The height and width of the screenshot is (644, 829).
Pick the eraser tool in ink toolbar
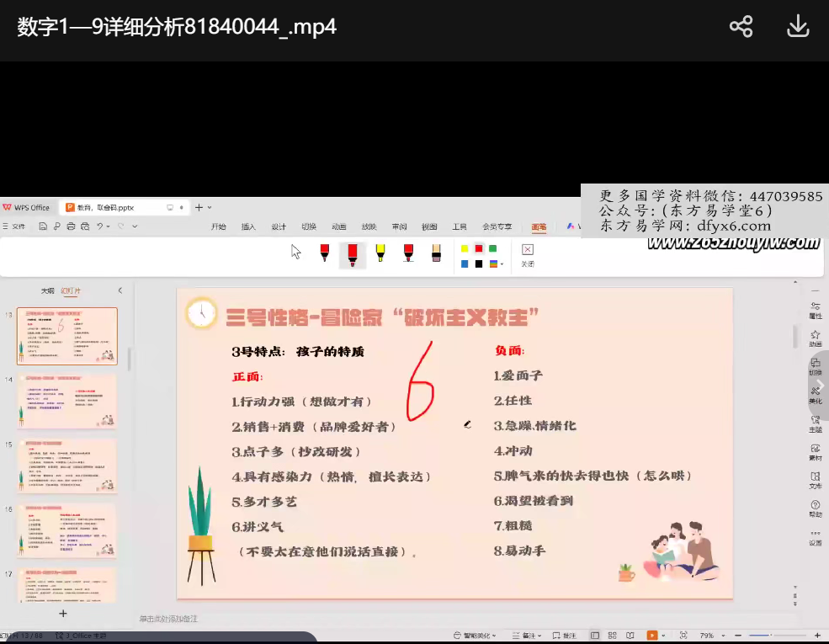coord(436,253)
